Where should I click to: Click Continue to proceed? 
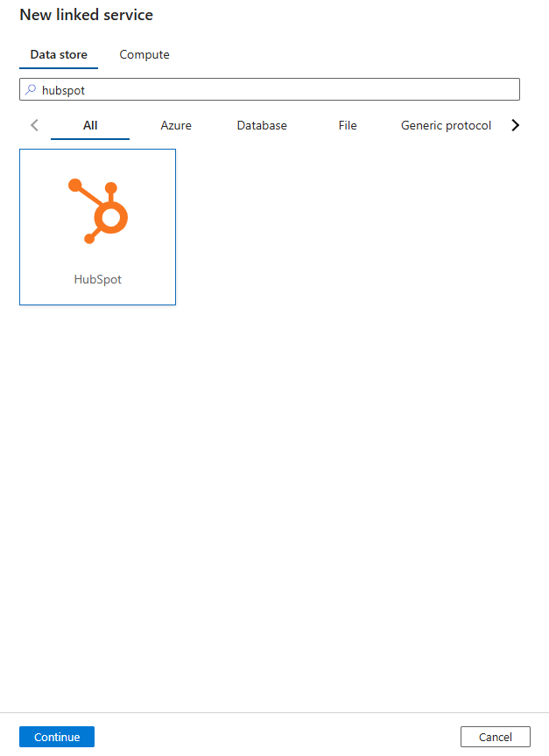[x=57, y=737]
